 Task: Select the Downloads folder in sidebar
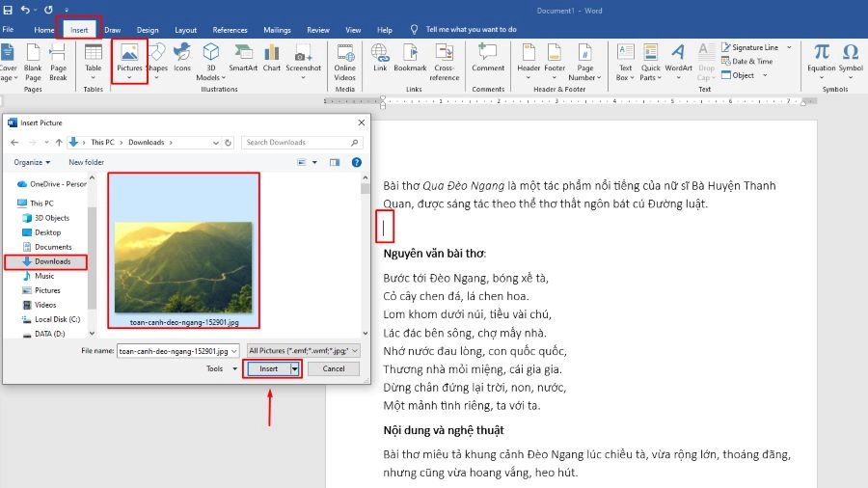coord(52,261)
